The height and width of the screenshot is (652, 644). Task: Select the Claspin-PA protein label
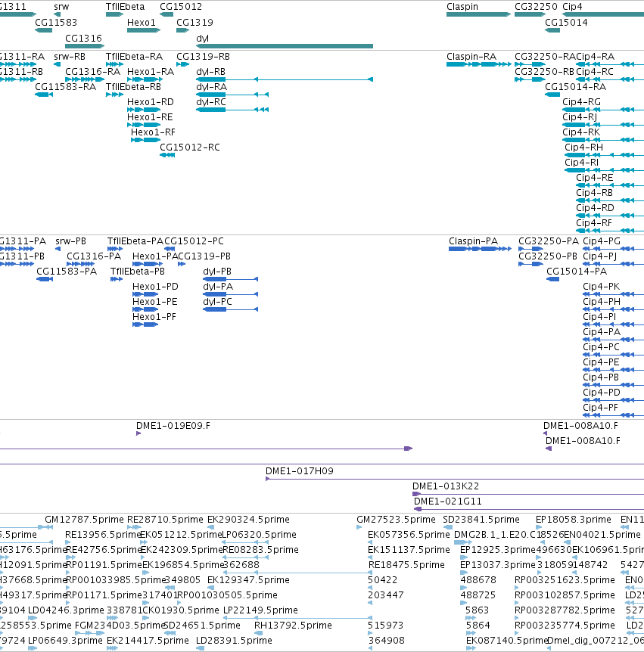474,241
